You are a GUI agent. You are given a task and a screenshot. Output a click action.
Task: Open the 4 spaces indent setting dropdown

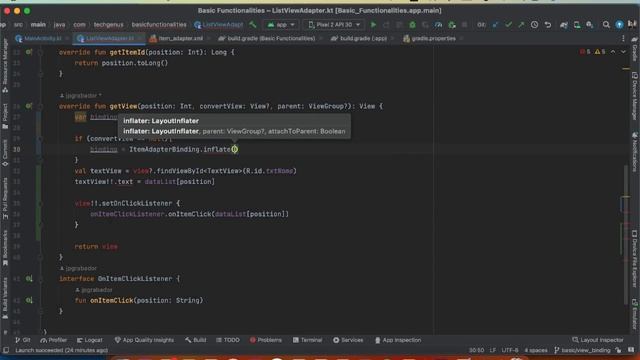[536, 350]
